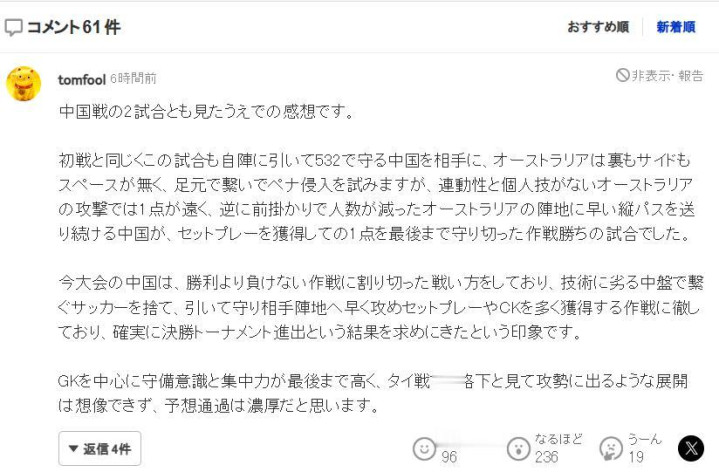Open the tomfool username profile link
Screen dimensions: 719x472
tap(82, 80)
